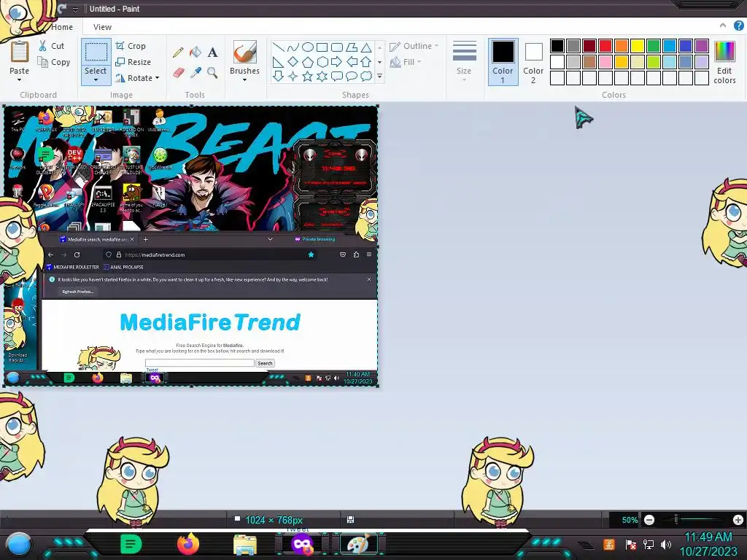
Task: Open the Quick Access Toolbar customize arrow
Action: (x=75, y=9)
